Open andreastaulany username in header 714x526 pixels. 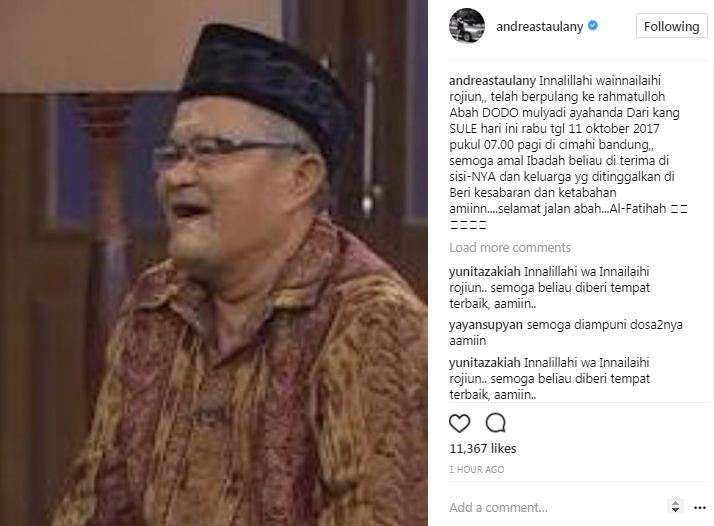click(539, 27)
